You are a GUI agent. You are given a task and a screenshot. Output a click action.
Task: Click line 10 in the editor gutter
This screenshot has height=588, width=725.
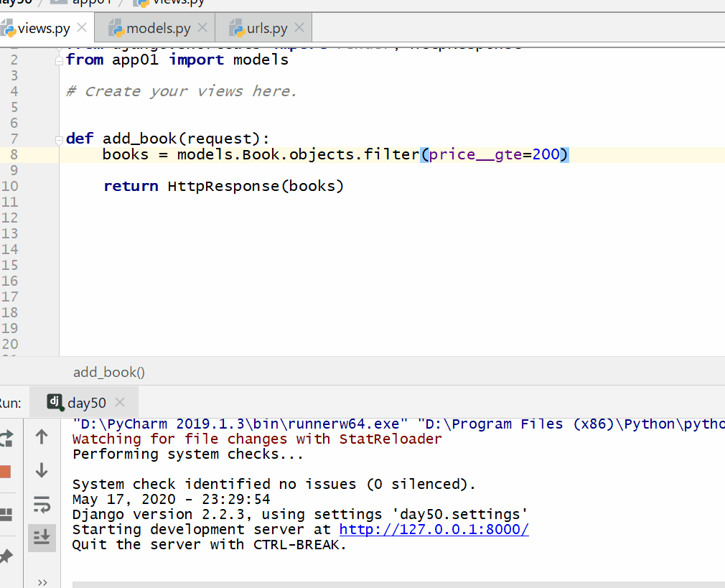(10, 187)
